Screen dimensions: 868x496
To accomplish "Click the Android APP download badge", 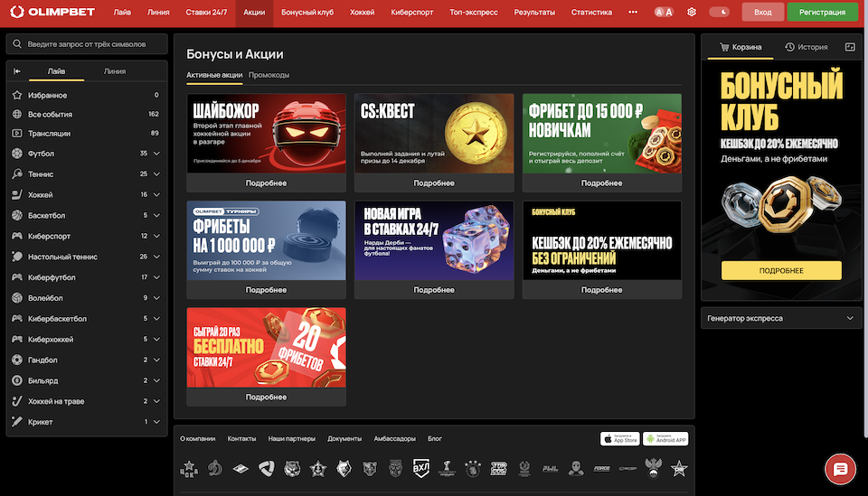I will point(667,439).
